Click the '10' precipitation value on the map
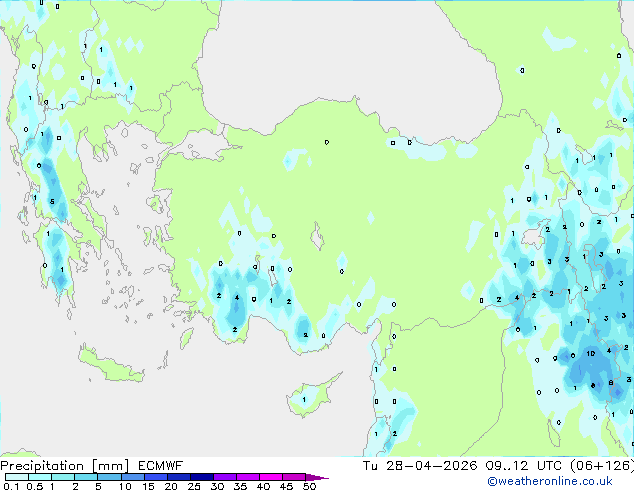634x490 pixels. 591,353
